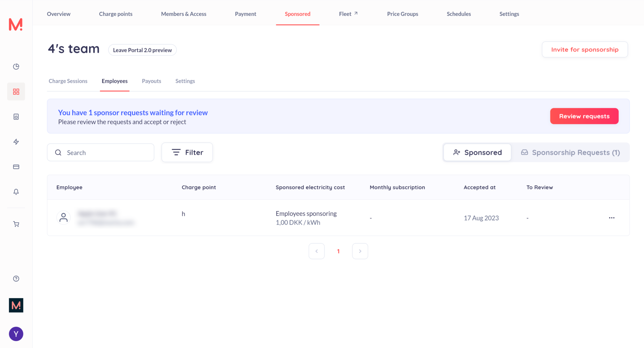Click the lightning bolt sidebar icon
Viewport: 644px width, 348px height.
tap(16, 142)
